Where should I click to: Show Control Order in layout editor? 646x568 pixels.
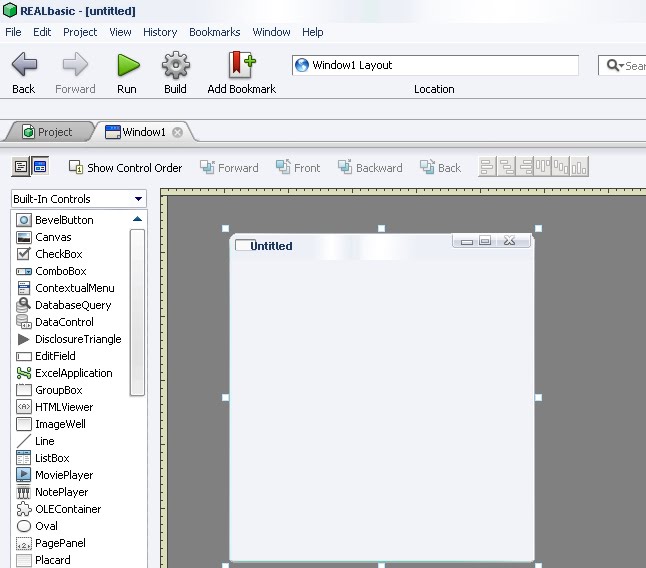click(125, 168)
